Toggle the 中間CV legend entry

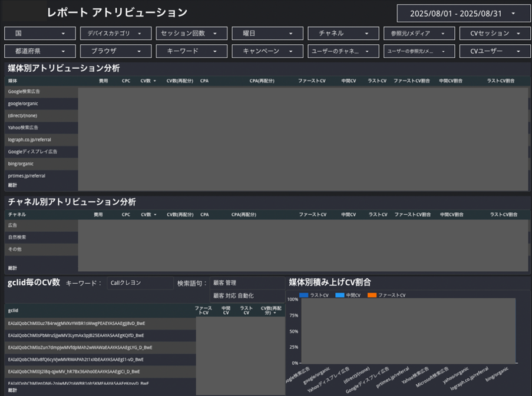(350, 295)
